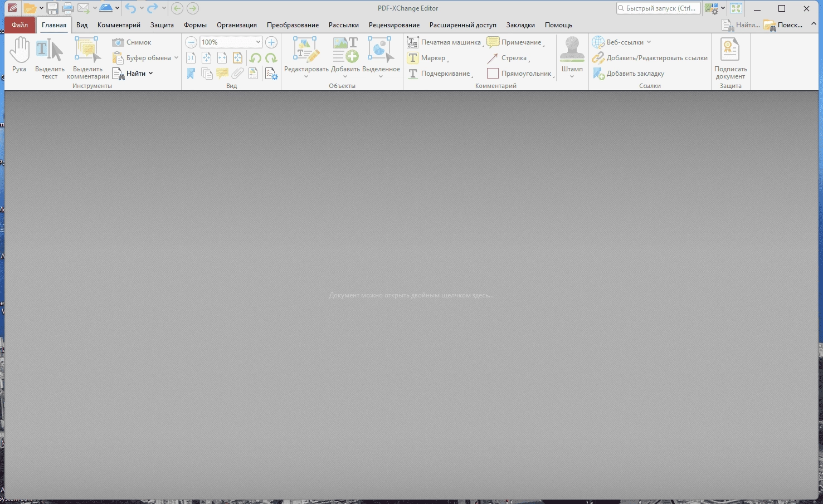Open the Выделенное objects dropdown
This screenshot has width=823, height=504.
tap(381, 57)
